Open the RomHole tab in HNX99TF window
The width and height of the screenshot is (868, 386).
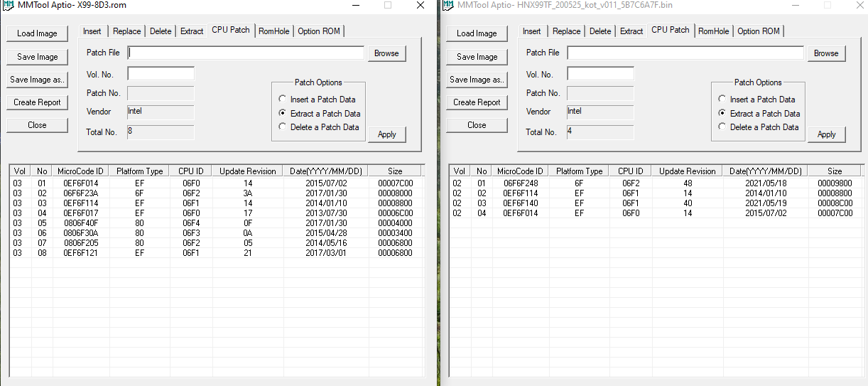click(x=714, y=31)
